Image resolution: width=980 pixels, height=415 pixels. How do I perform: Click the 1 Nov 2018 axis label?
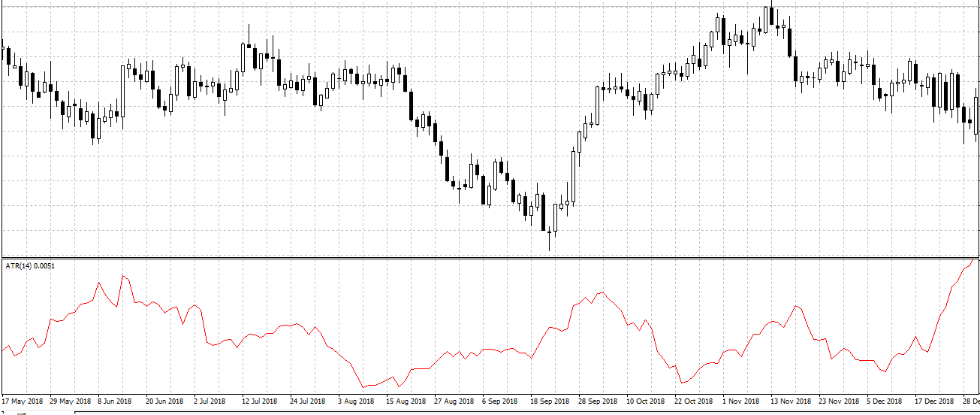pyautogui.click(x=740, y=401)
